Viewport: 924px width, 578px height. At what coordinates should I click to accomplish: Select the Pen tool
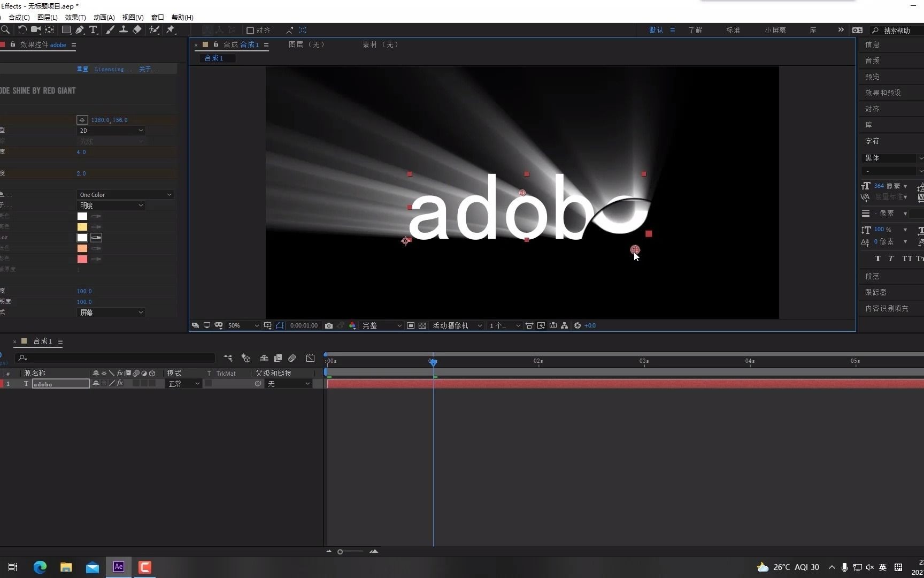pos(80,30)
